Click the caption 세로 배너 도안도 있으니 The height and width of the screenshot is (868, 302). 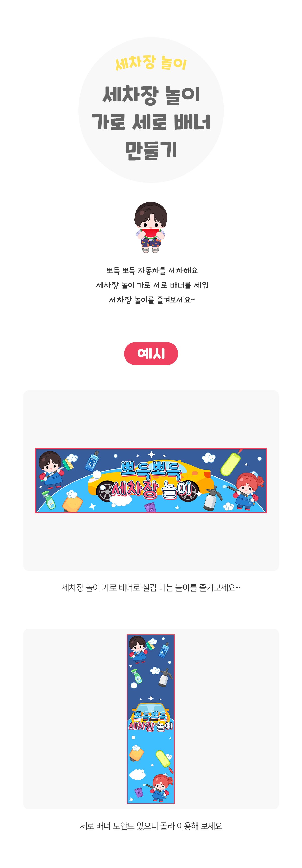(119, 826)
